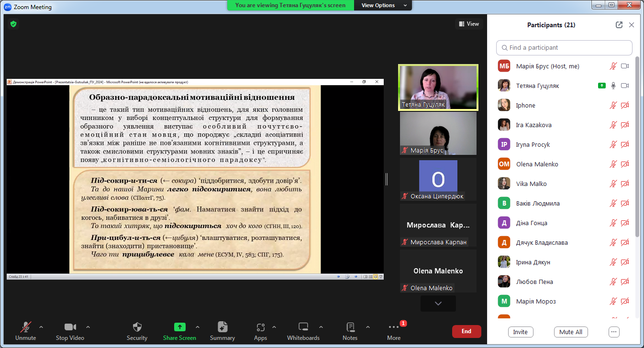Toggle Stop Video camera button
This screenshot has height=348, width=644.
[70, 327]
